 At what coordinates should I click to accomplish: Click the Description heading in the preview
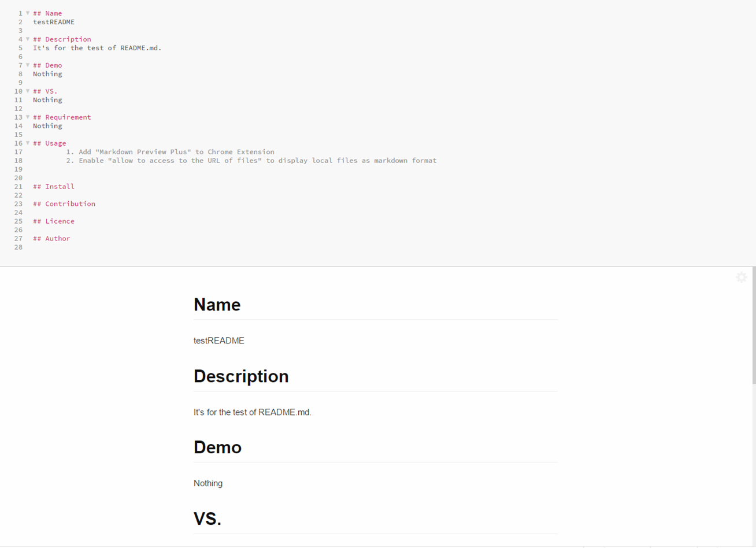pos(241,376)
